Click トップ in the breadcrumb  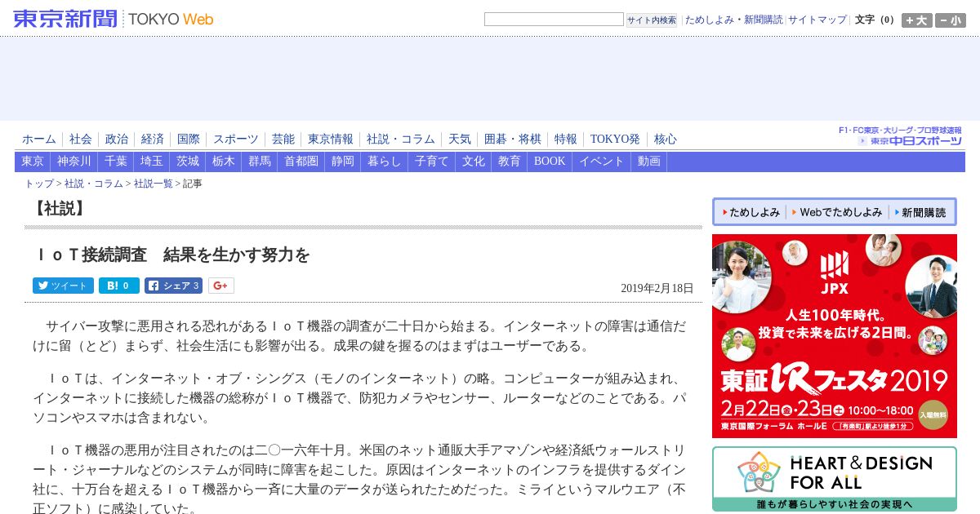(x=39, y=184)
